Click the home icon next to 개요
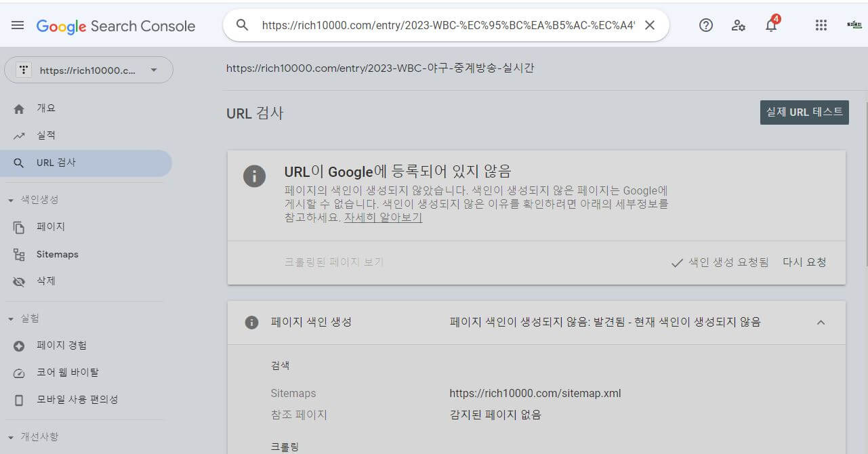The image size is (868, 454). coord(19,108)
